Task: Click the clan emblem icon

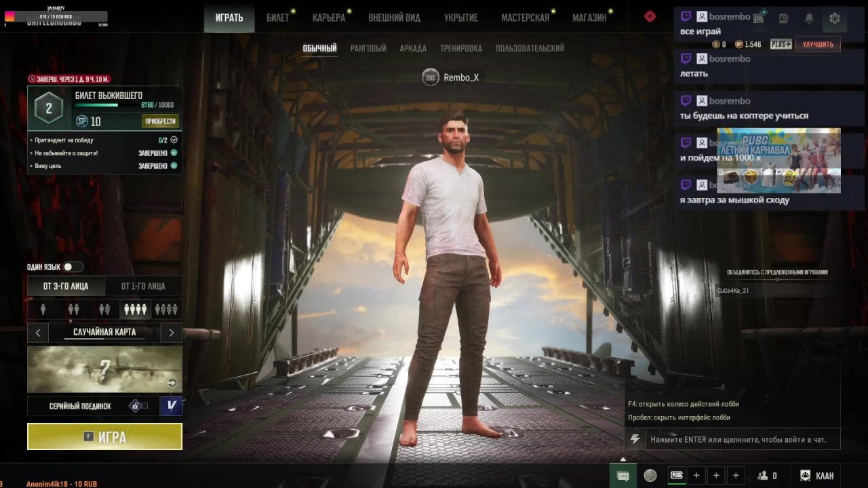Action: (x=806, y=476)
